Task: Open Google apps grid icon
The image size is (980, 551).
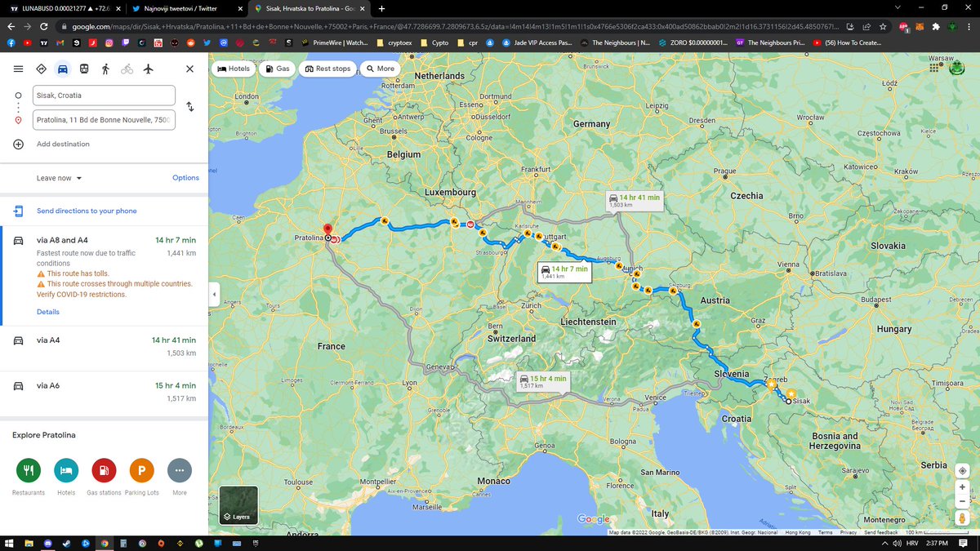Action: 934,69
